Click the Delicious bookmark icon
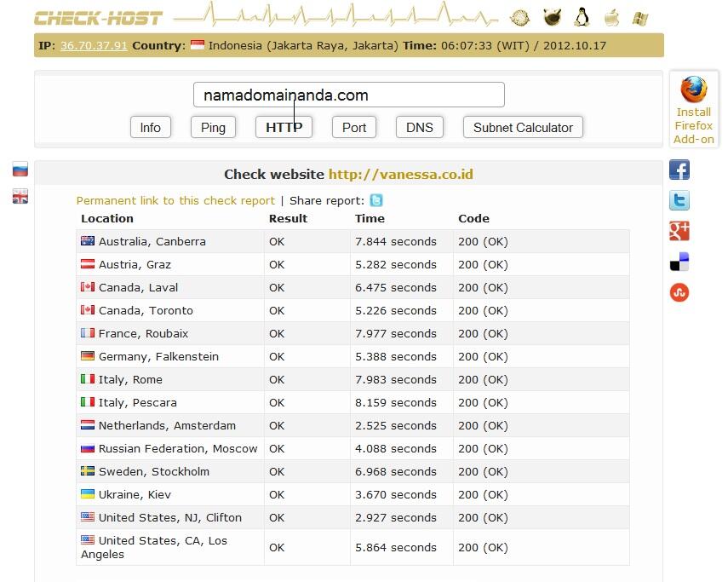Image resolution: width=728 pixels, height=582 pixels. [679, 262]
